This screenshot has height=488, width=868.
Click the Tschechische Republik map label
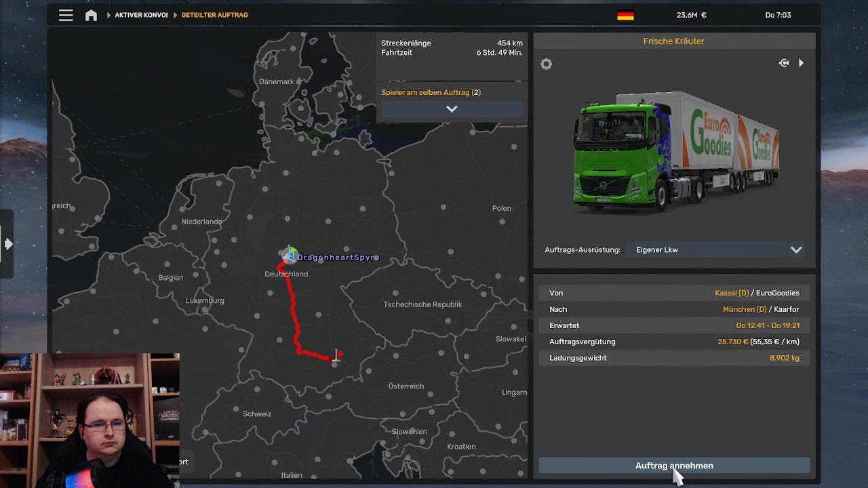422,304
